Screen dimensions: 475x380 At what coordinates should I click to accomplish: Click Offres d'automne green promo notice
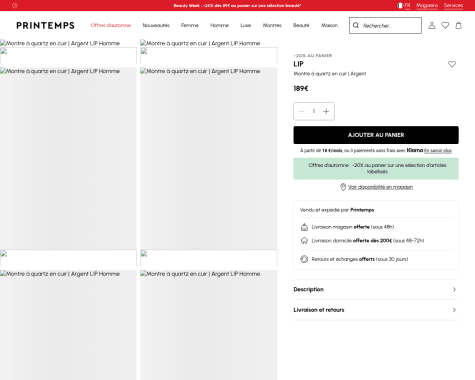pos(376,168)
